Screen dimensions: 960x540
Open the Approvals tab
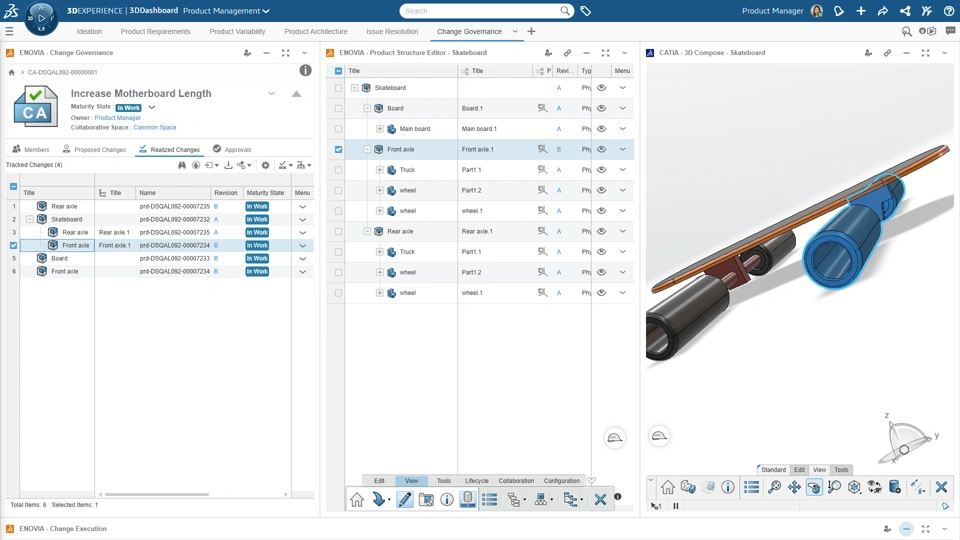click(232, 149)
